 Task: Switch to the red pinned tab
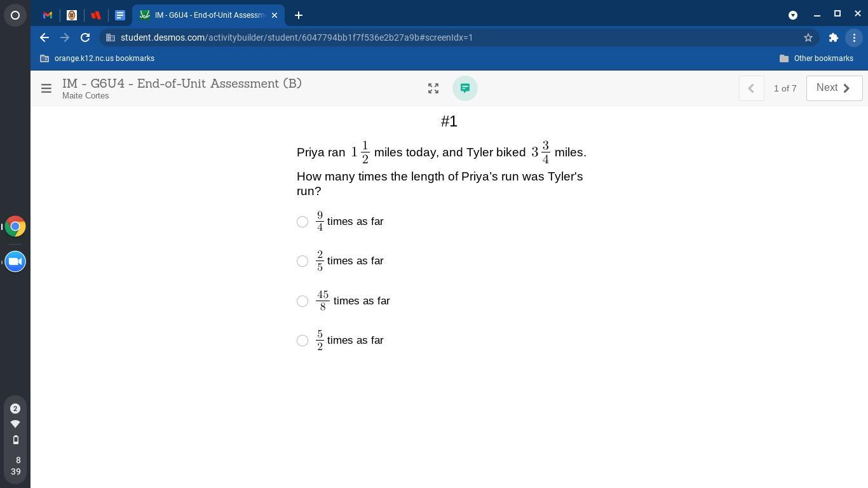tap(96, 15)
